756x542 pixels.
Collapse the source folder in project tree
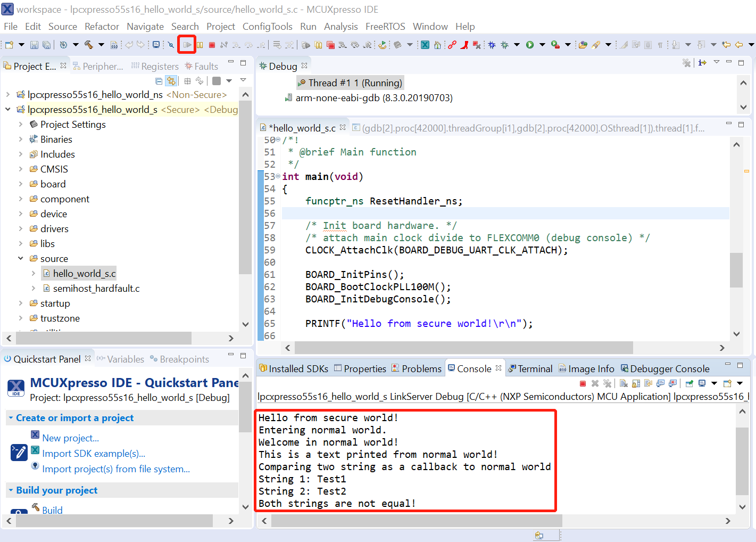21,259
